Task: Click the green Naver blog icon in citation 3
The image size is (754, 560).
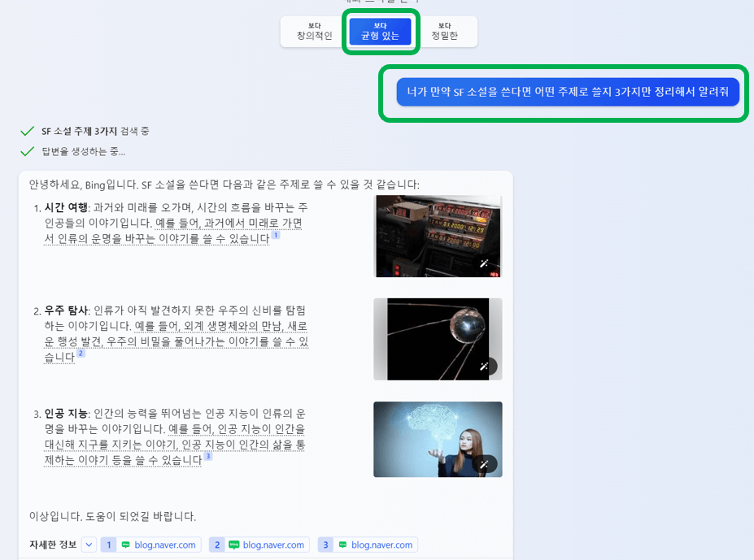Action: 345,545
